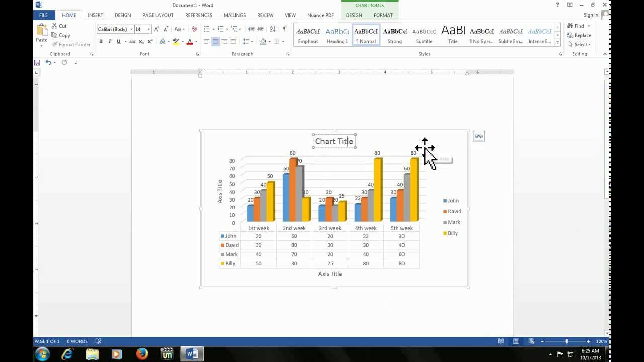Expand the numbering list dropdown
Screen dimensions: 644x362
tap(227, 29)
